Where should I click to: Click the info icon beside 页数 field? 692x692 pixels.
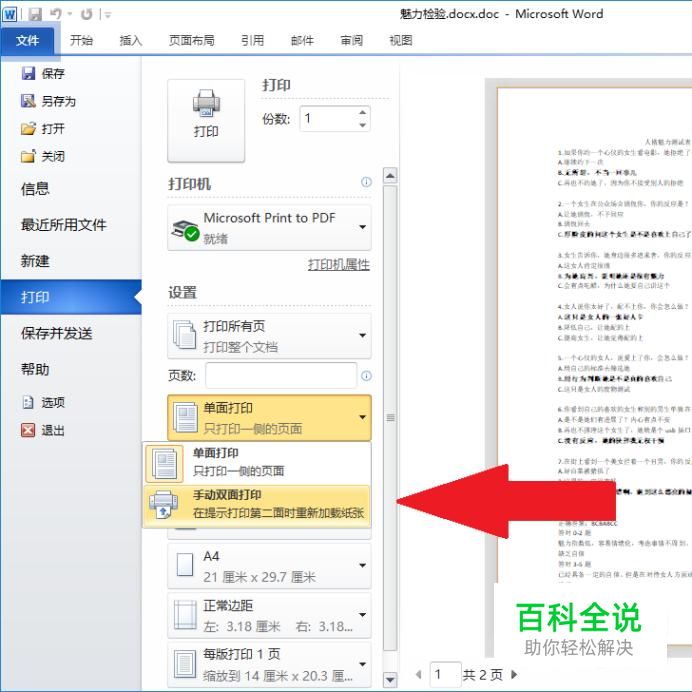[x=366, y=376]
